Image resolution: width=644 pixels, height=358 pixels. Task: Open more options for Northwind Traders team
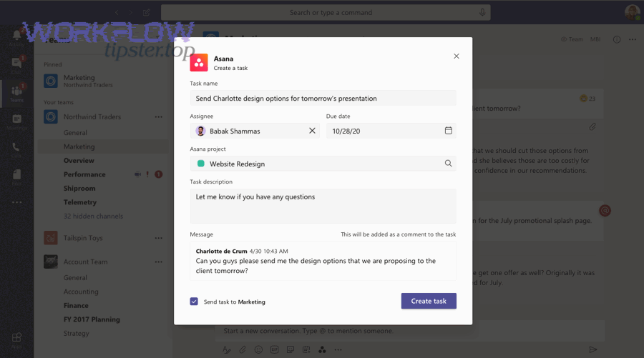coord(158,117)
